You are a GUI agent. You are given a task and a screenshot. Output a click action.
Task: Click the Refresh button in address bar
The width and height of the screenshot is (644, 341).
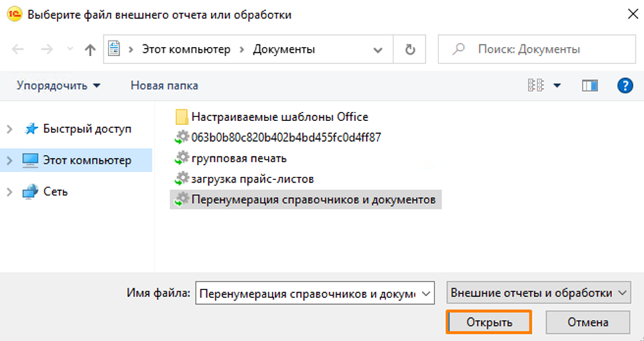(410, 50)
